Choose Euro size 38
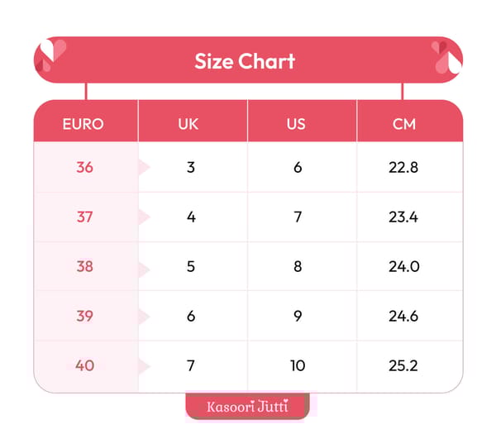 point(84,267)
